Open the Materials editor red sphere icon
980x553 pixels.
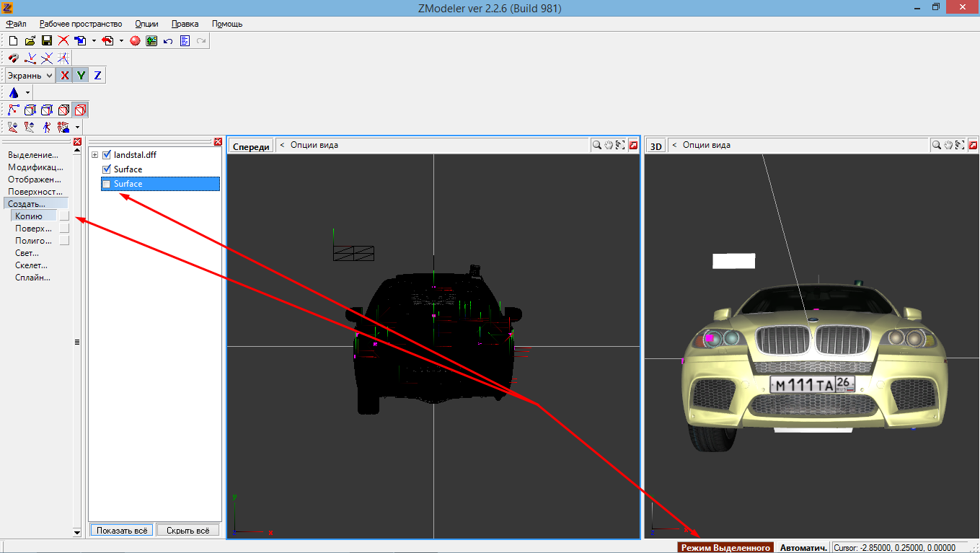135,41
